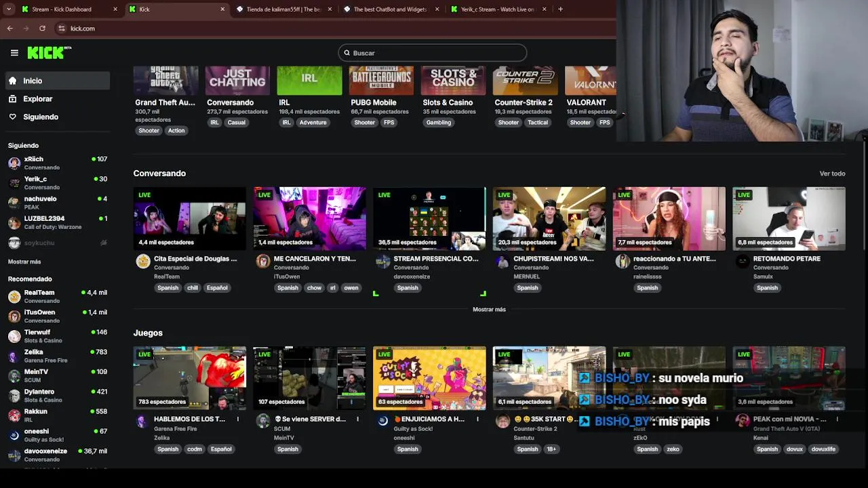The image size is (868, 488).
Task: Click Zelika avatar in recommended list
Action: pos(14,356)
